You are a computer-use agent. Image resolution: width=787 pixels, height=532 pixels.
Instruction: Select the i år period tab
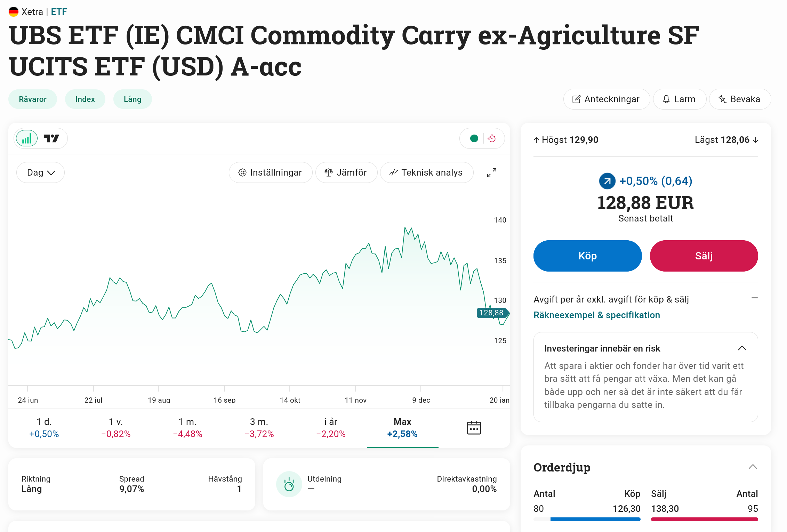tap(331, 428)
